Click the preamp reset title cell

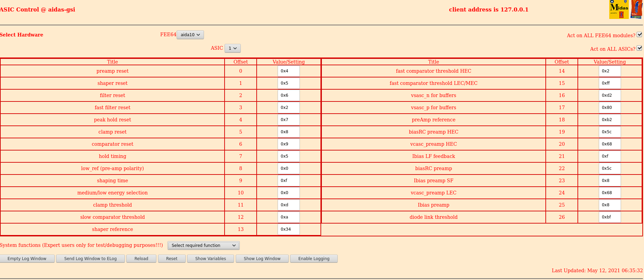pyautogui.click(x=112, y=71)
